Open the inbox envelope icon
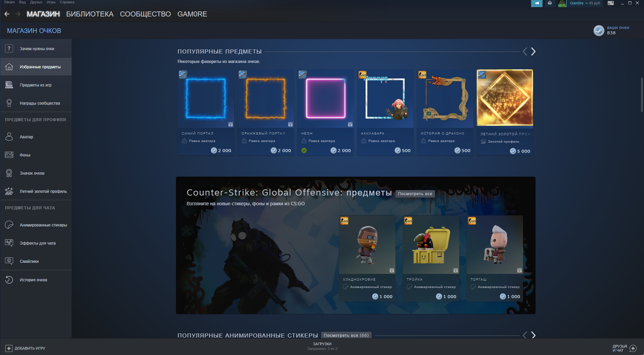This screenshot has width=644, height=355. pyautogui.click(x=550, y=3)
